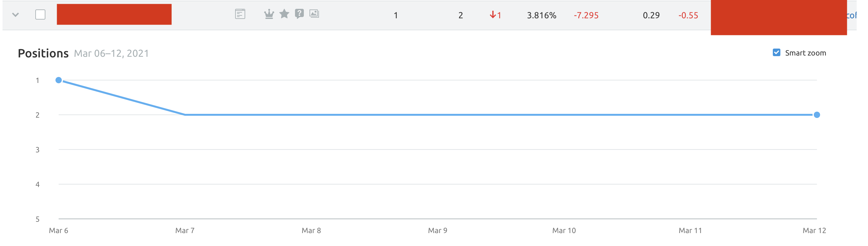This screenshot has height=246, width=868.
Task: Click the -0.55 traffic difference value
Action: point(688,15)
